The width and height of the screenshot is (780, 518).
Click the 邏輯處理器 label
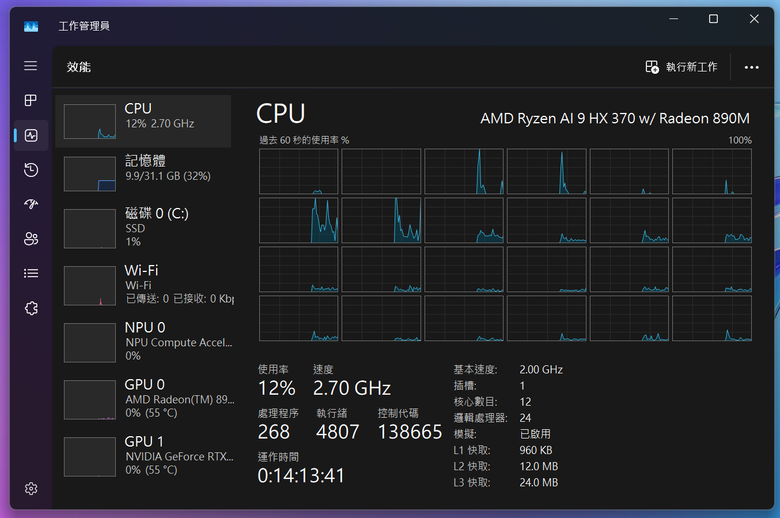coord(481,418)
